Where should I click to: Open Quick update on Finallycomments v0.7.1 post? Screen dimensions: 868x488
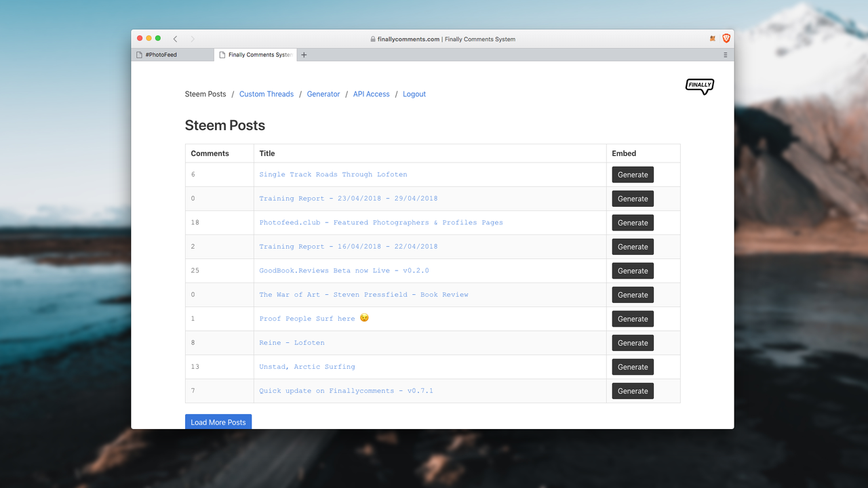(346, 391)
